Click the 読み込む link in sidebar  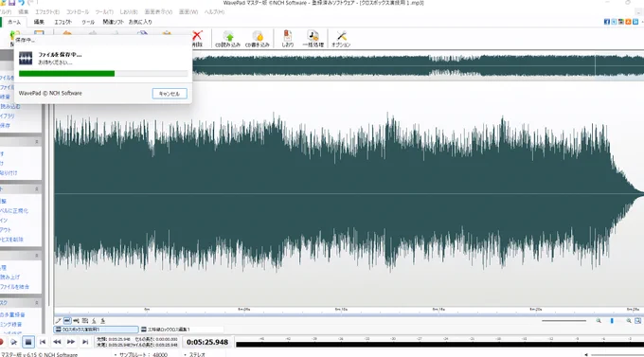coord(9,106)
